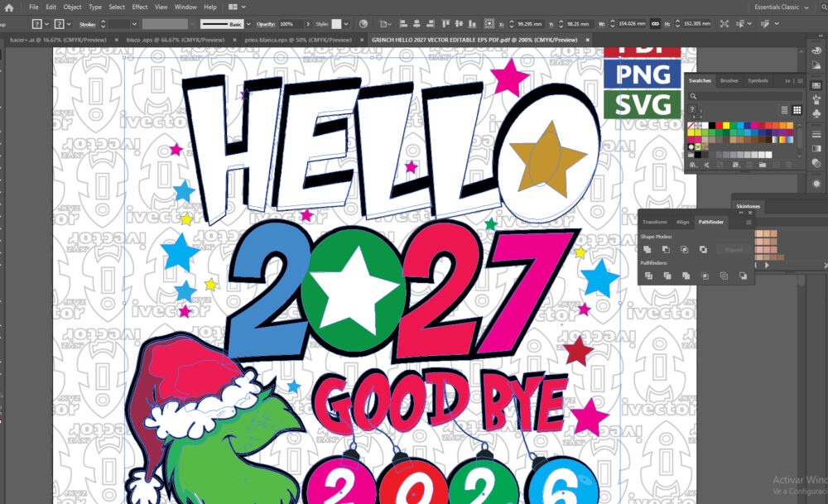Switch to the prins blanca.eps document tab
Viewport: 828px width, 504px height.
298,40
